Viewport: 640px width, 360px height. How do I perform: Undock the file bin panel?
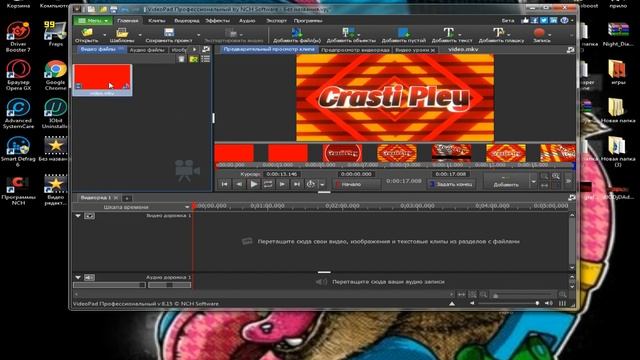tap(206, 49)
